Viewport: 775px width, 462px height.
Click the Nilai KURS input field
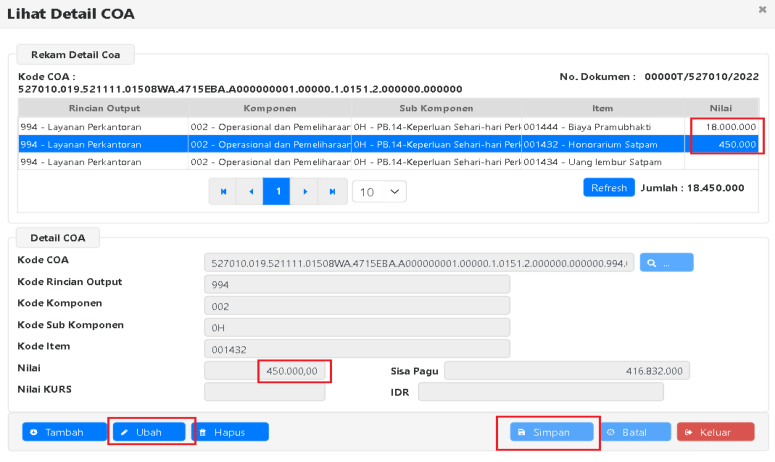pyautogui.click(x=265, y=391)
